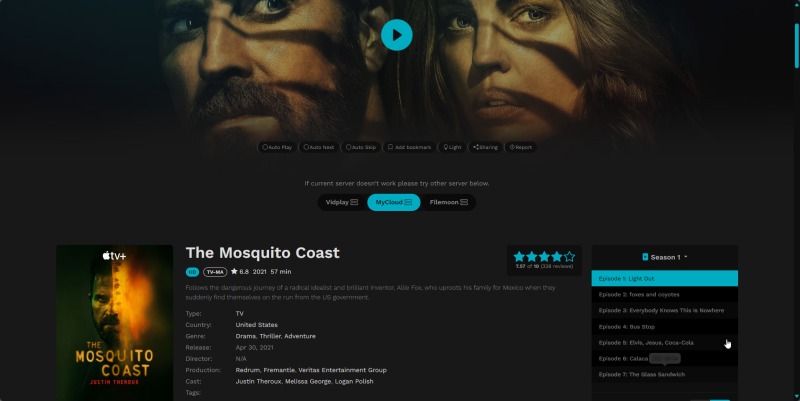The height and width of the screenshot is (401, 800).
Task: Expand the Season 1 dropdown
Action: (664, 257)
